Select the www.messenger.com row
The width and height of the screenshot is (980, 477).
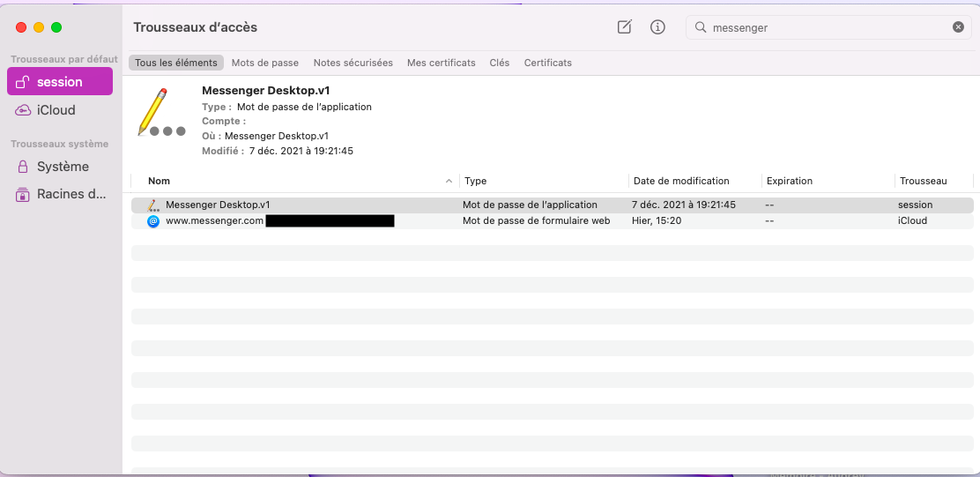[x=552, y=220]
